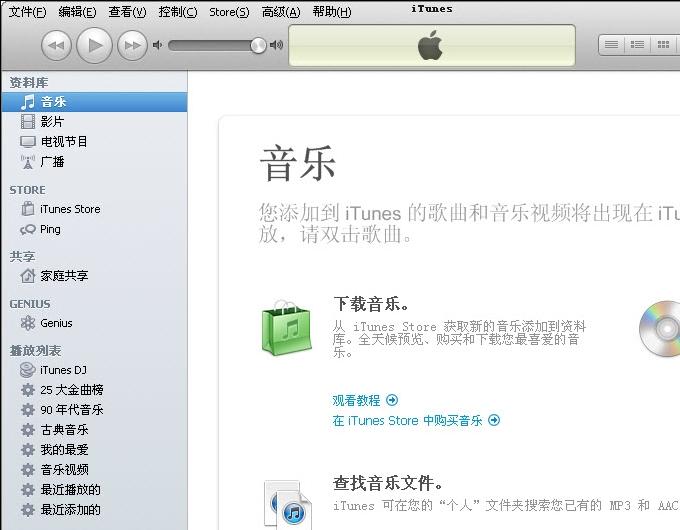Click the volume slider knob
680x530 pixels.
click(x=258, y=45)
